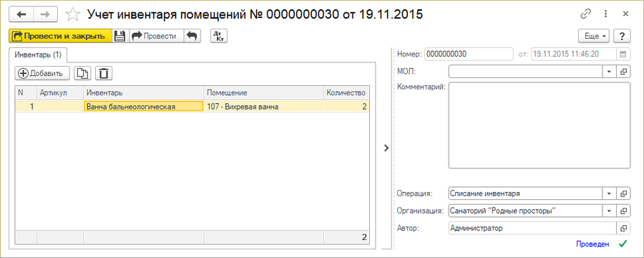Select the row number 1 cell
This screenshot has height=258, width=644.
[x=26, y=107]
